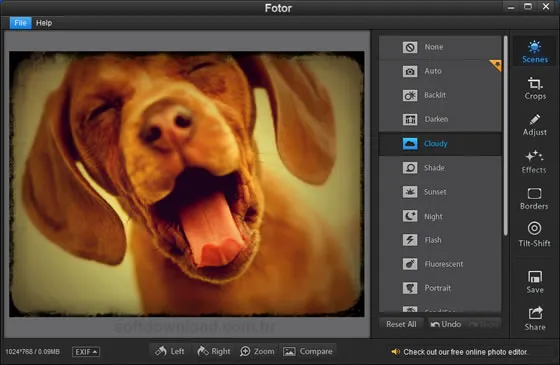Undo the last edit
The height and width of the screenshot is (365, 560).
coord(446,324)
